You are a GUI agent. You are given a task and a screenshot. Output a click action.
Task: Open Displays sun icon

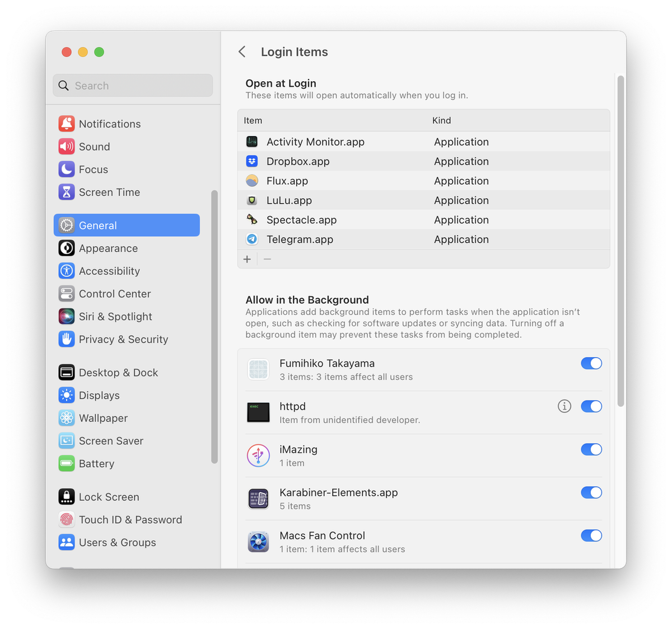point(67,395)
